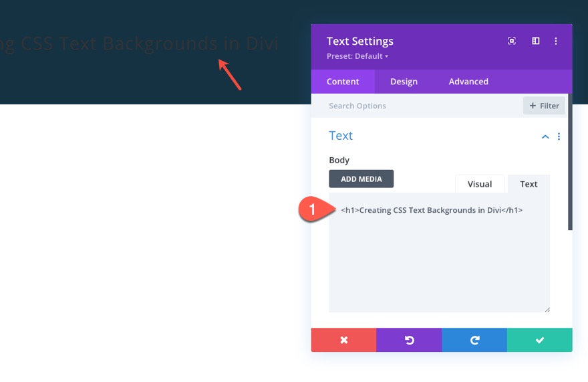Switch to the Advanced tab
588x382 pixels.
(468, 82)
